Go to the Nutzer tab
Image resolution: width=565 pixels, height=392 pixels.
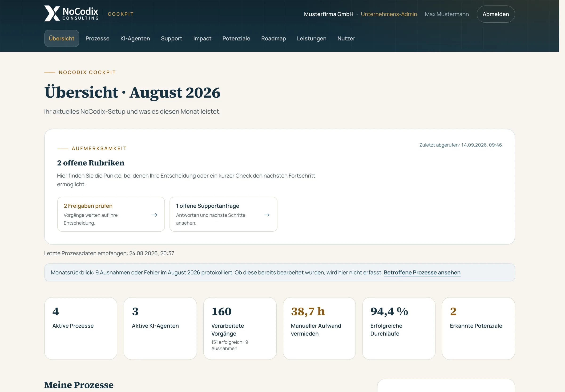[x=346, y=38]
